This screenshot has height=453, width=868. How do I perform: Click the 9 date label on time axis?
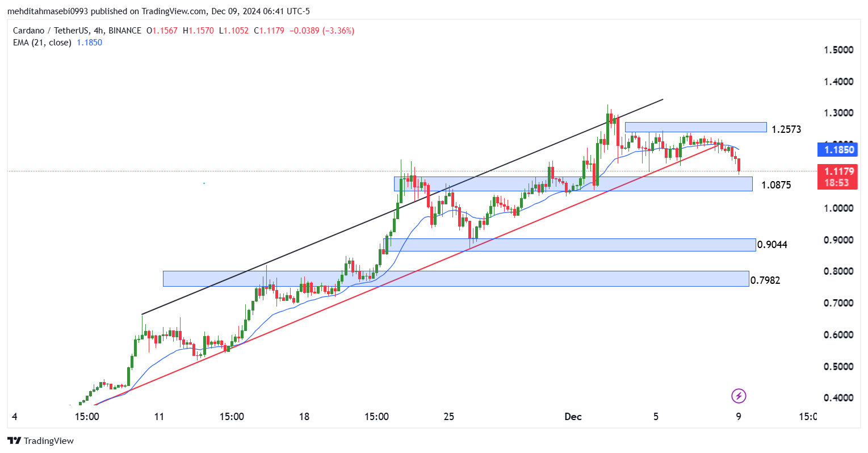point(739,417)
